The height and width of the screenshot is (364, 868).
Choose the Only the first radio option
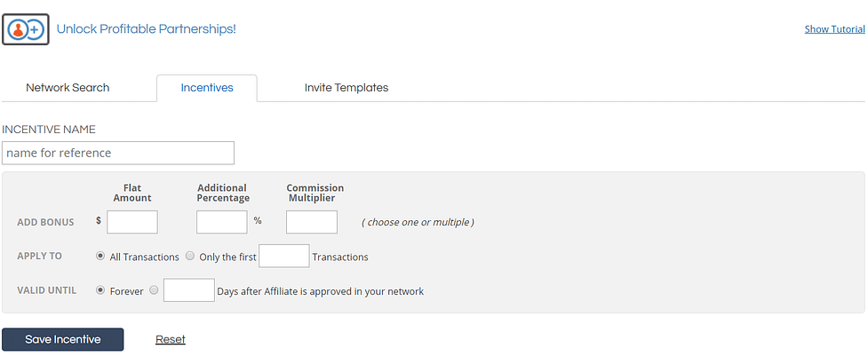point(190,257)
